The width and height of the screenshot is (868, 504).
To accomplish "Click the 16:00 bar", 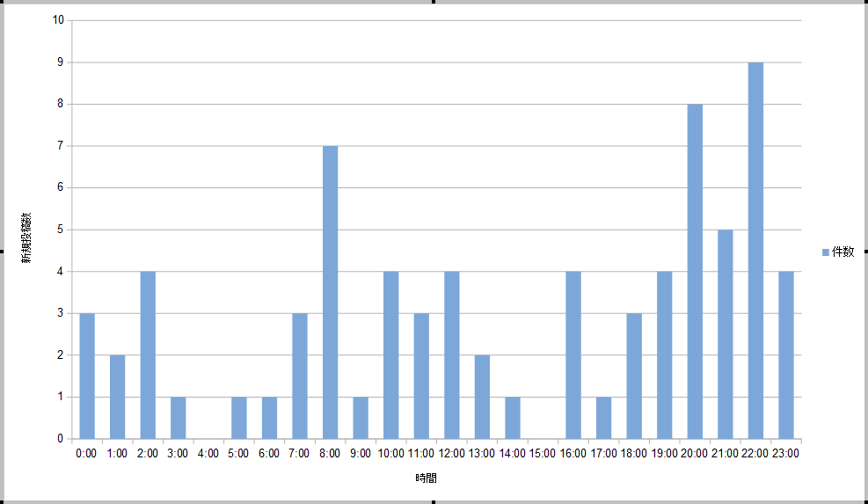I will point(573,354).
